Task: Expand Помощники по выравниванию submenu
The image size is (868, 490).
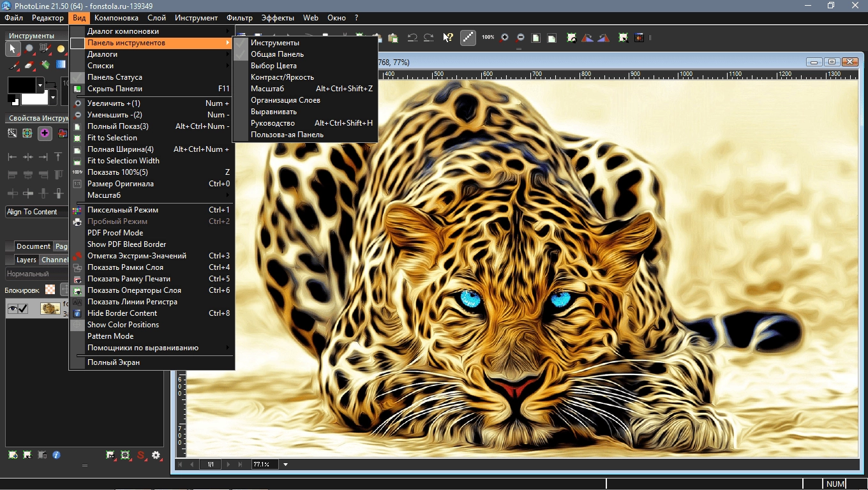Action: (152, 348)
